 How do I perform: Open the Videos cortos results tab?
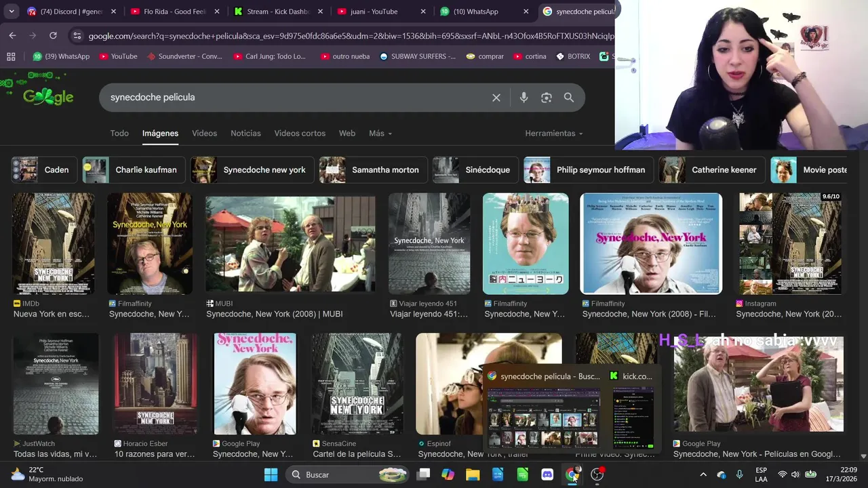pyautogui.click(x=300, y=134)
